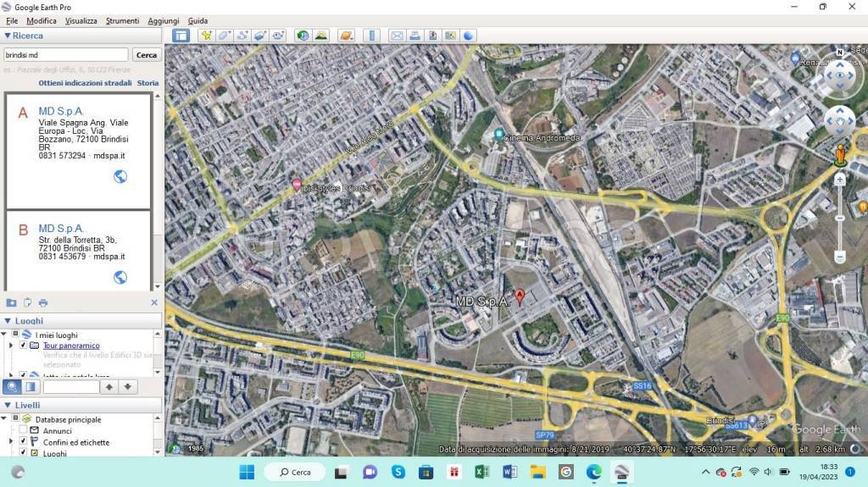Toggle the sidebar visibility button
Image resolution: width=868 pixels, height=487 pixels.
click(181, 36)
